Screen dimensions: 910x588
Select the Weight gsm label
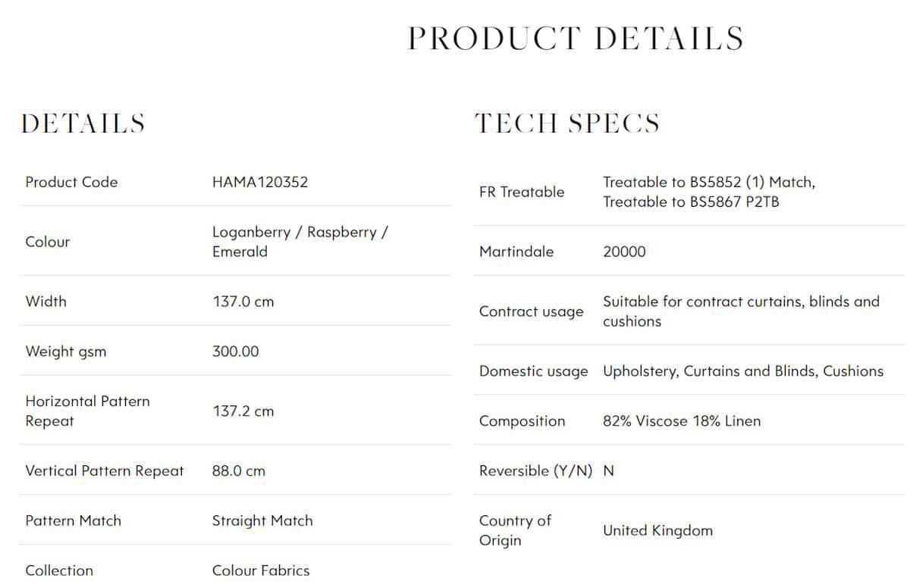[x=66, y=352]
